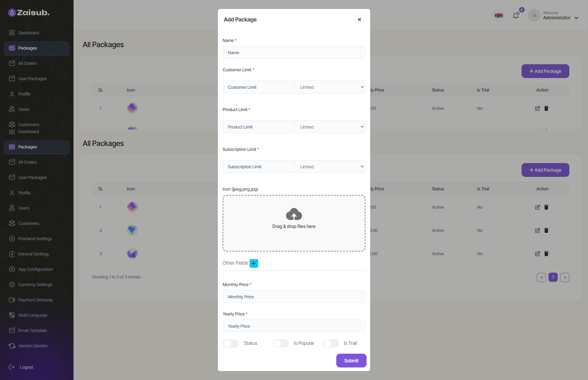Viewport: 588px width, 380px height.
Task: Enable the Is Trail toggle
Action: click(331, 343)
